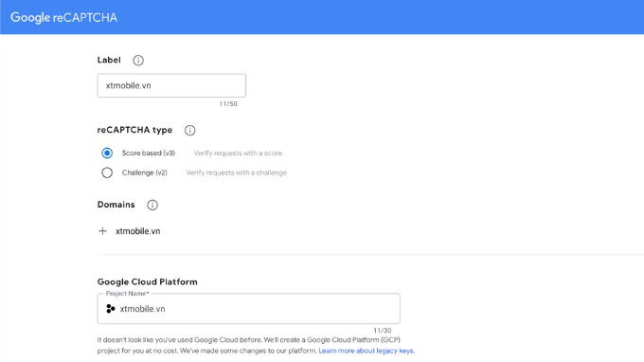Click 'Verify requests with a score' text
Image resolution: width=644 pixels, height=362 pixels.
(x=238, y=153)
